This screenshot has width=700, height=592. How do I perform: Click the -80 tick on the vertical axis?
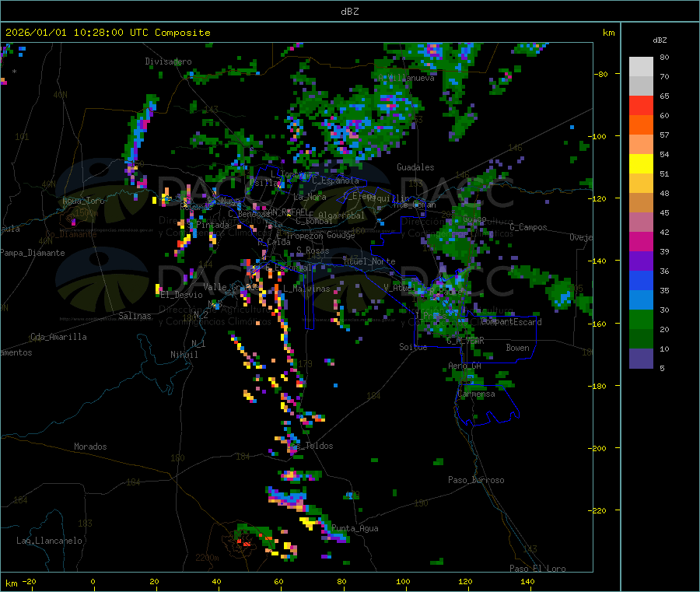click(x=600, y=74)
